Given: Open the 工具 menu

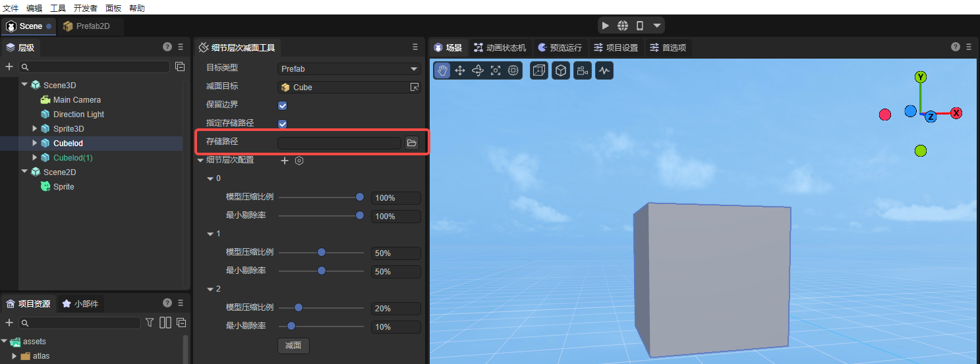Looking at the screenshot, I should tap(58, 8).
